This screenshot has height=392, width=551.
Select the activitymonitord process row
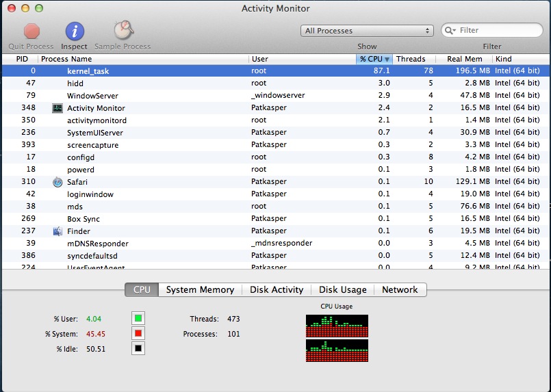pos(275,120)
